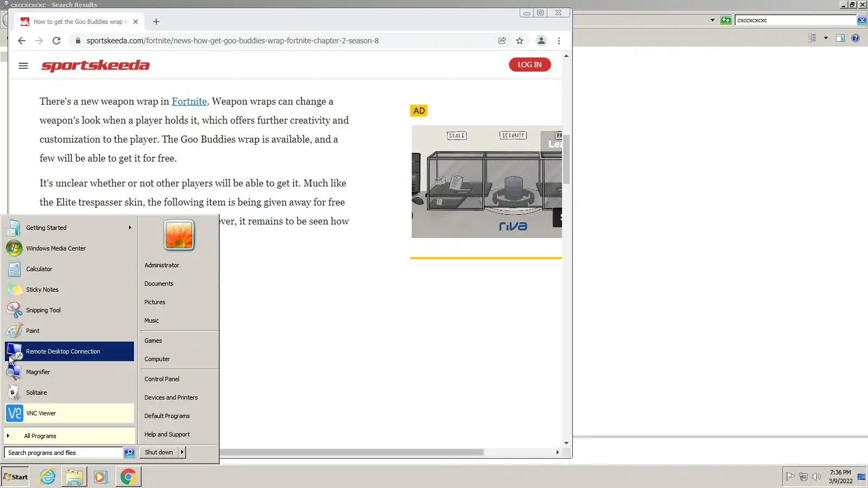The width and height of the screenshot is (868, 488).
Task: Toggle the preview pane in Search Results
Action: 840,38
